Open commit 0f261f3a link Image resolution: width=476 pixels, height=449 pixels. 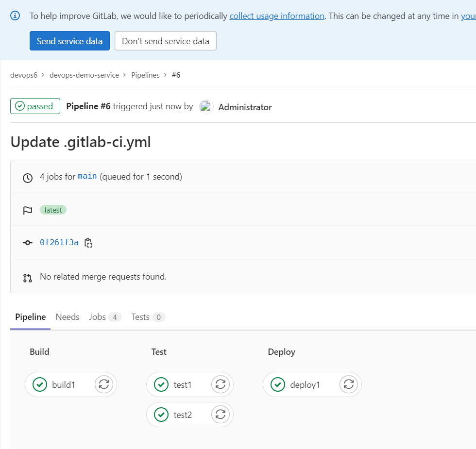(59, 242)
